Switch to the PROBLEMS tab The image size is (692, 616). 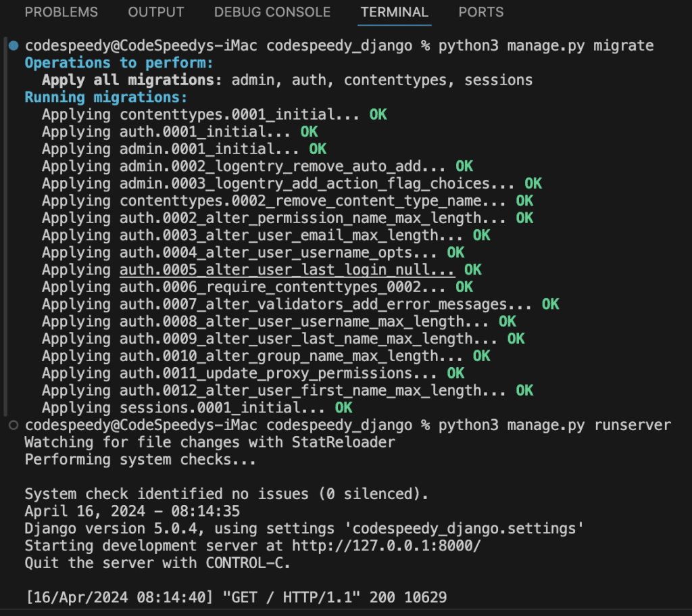click(61, 12)
